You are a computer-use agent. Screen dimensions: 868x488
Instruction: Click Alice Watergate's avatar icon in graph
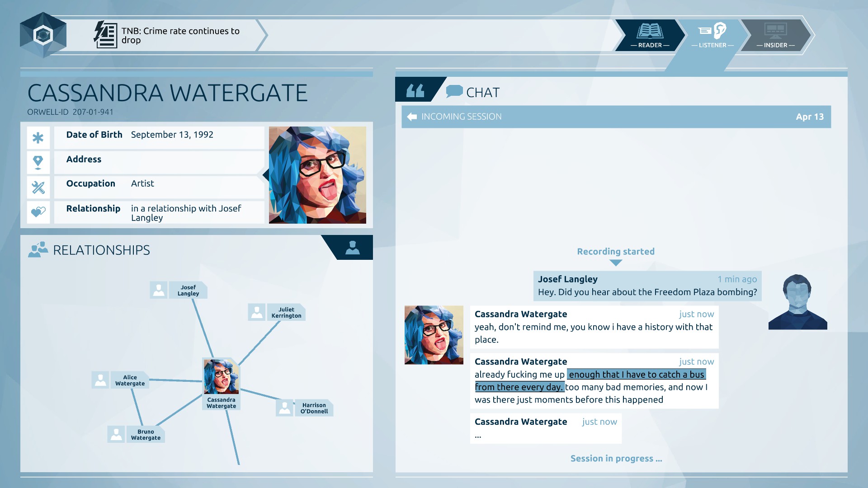[100, 380]
